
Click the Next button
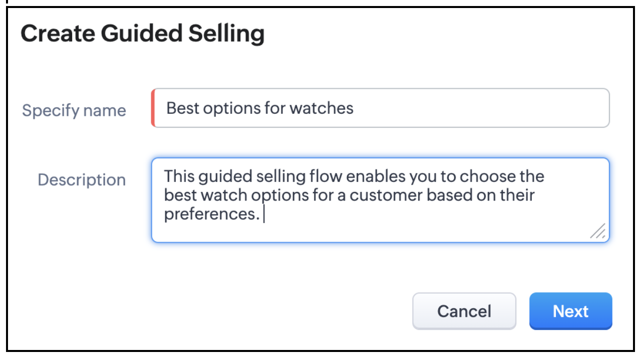tap(570, 311)
